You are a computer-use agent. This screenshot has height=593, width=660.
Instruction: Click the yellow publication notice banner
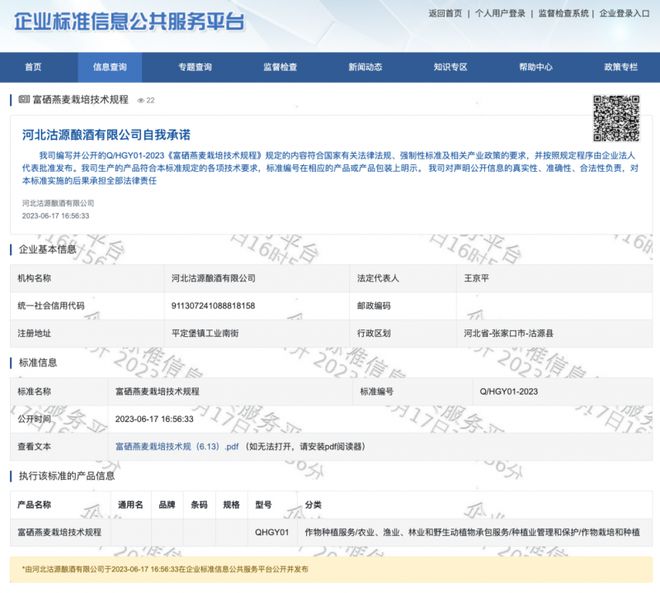click(331, 569)
